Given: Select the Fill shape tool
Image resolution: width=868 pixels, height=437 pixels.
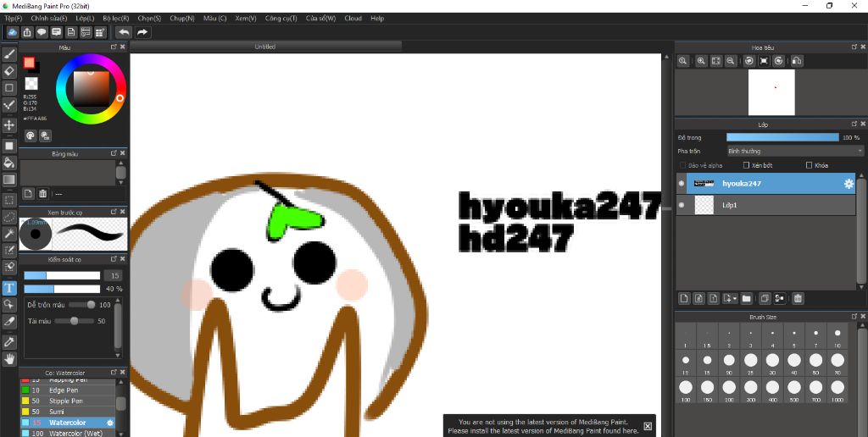Looking at the screenshot, I should [x=8, y=146].
